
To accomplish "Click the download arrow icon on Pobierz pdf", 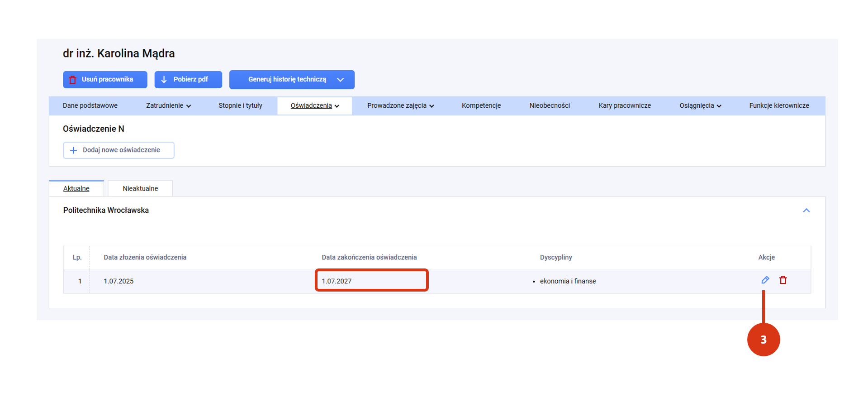I will (164, 80).
